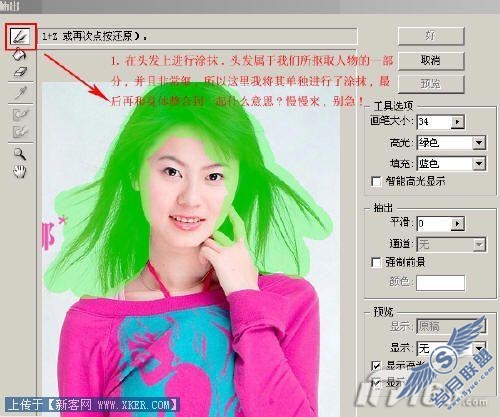Select the Eyedropper tool
Image resolution: width=500 pixels, height=417 pixels.
point(21,93)
